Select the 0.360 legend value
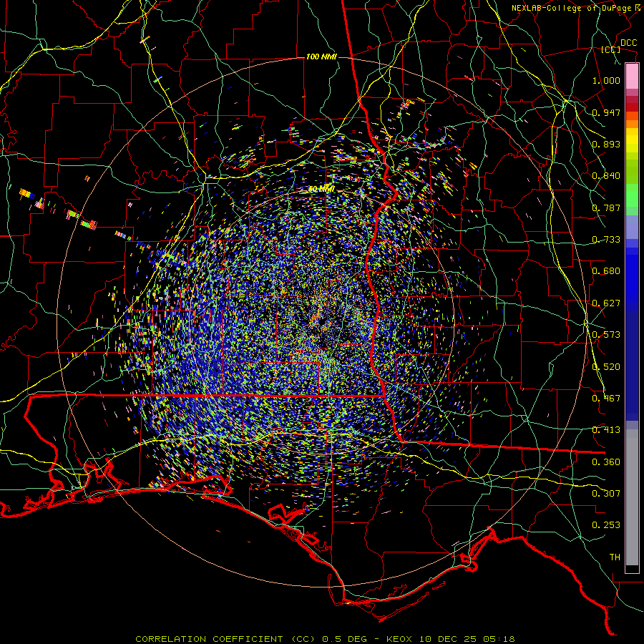644x644 pixels. tap(606, 462)
